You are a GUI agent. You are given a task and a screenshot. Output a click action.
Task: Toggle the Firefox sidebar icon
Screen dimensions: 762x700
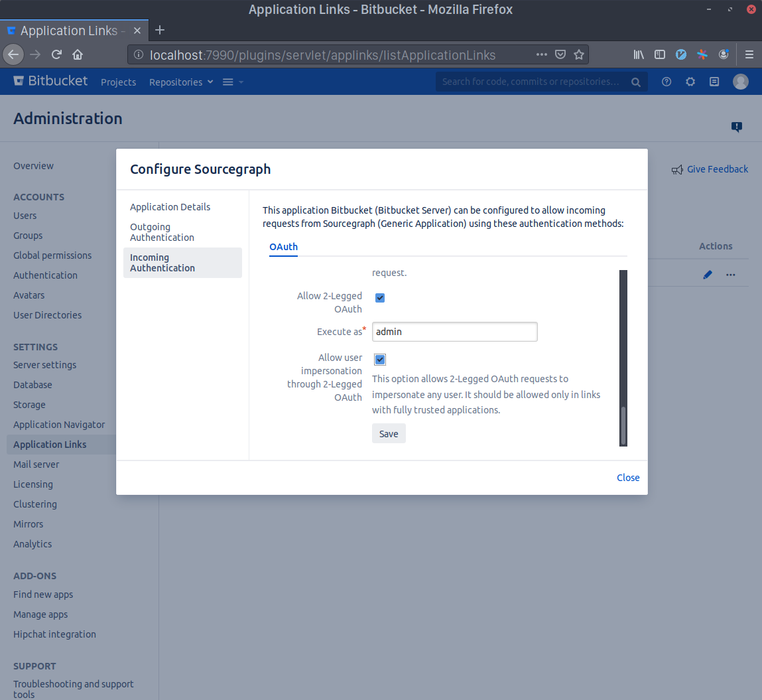[x=659, y=54]
